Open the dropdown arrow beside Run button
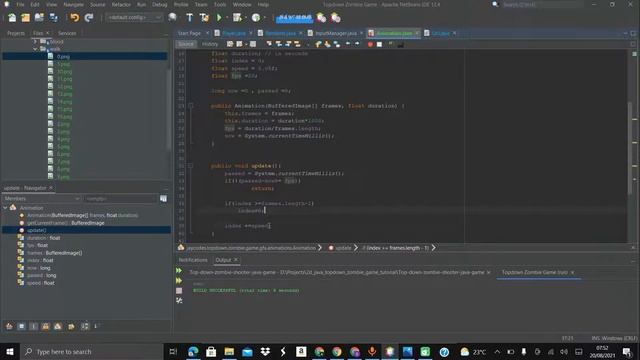This screenshot has height=360, width=640. (227, 18)
